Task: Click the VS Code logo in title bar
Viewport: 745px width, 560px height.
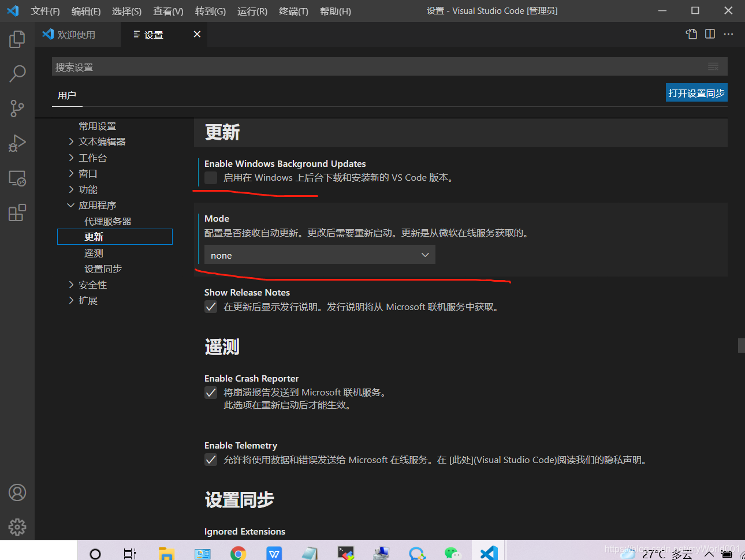Action: coord(13,11)
